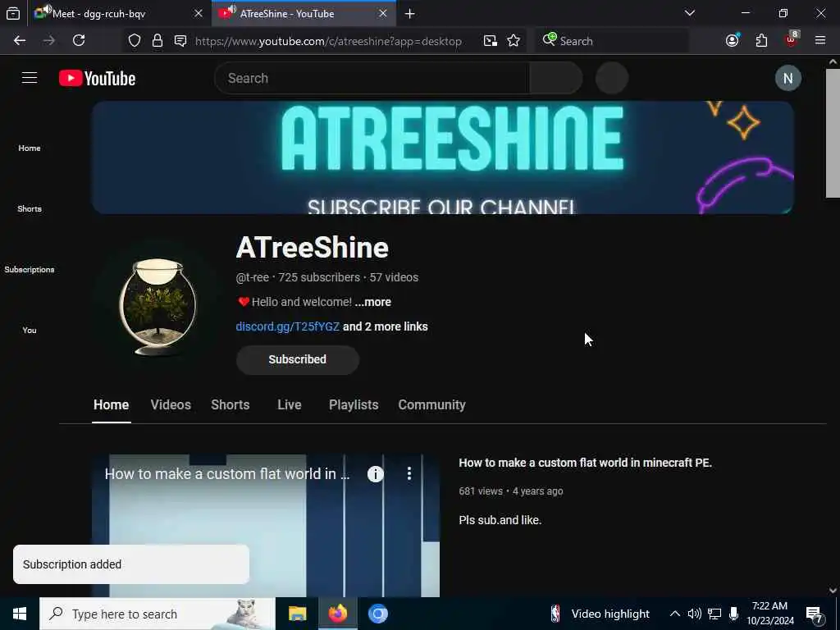
Task: Click the uBlock extension icon with badge
Action: coord(792,39)
